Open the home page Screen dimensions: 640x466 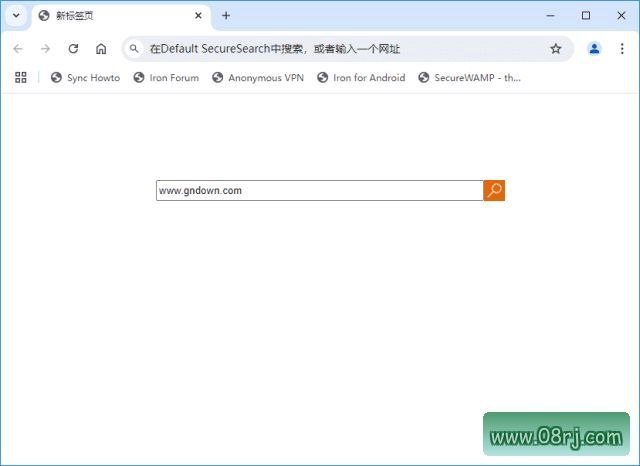click(101, 49)
